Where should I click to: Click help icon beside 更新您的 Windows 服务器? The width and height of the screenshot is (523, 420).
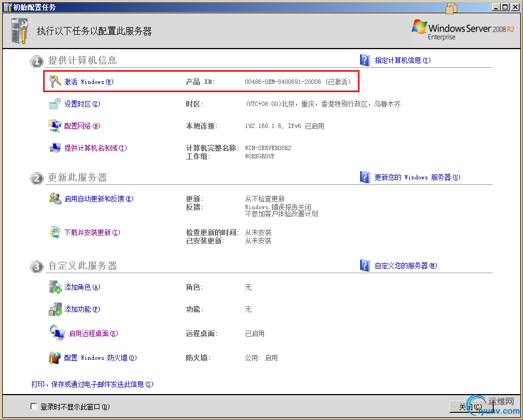click(365, 177)
